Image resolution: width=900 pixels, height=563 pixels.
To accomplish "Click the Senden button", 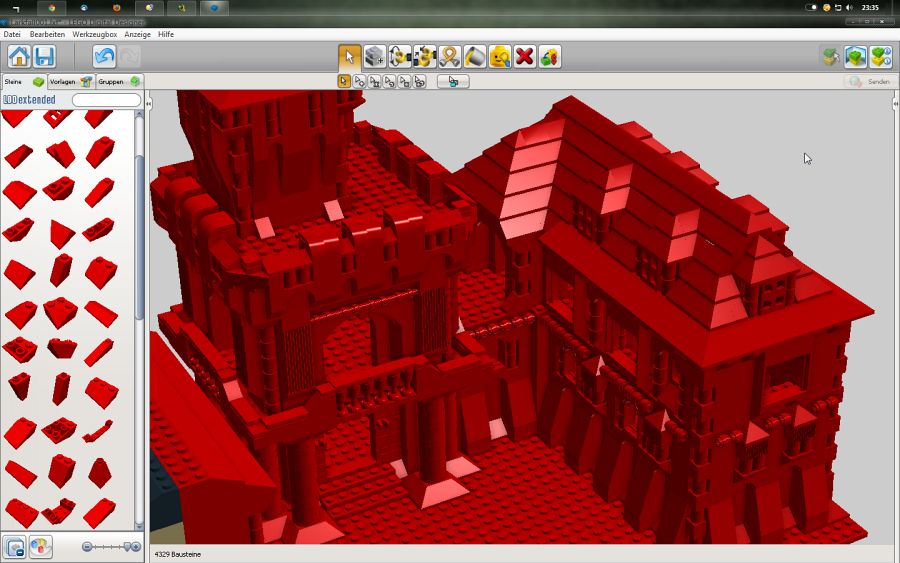I will 868,82.
